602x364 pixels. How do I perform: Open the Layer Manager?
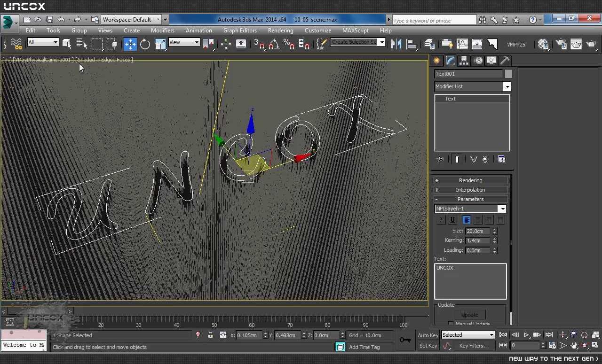click(429, 44)
